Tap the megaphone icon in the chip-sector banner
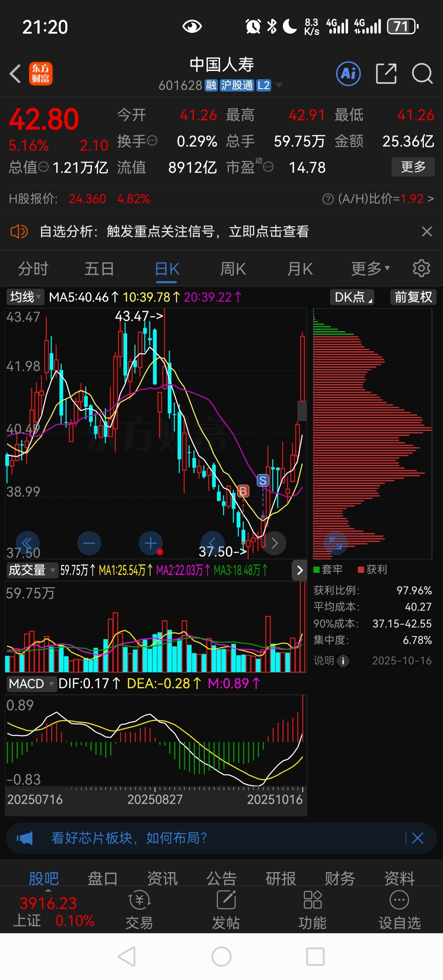Viewport: 443px width, 980px height. pos(25,838)
